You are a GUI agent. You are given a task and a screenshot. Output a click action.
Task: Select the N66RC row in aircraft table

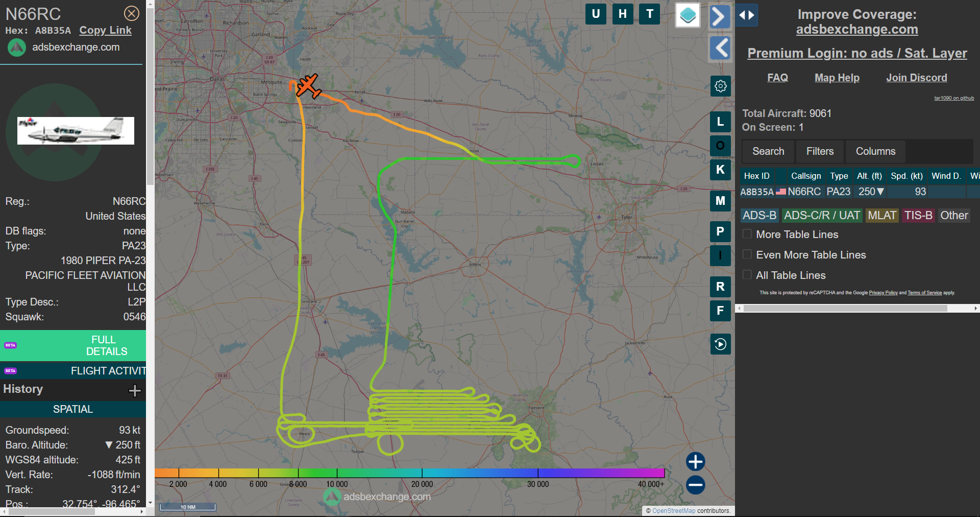(x=860, y=192)
